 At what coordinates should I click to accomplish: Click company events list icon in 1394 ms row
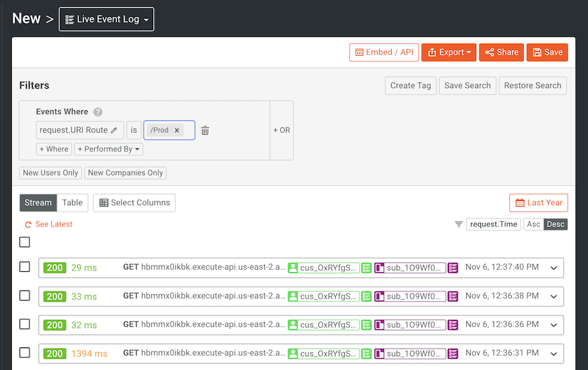453,354
